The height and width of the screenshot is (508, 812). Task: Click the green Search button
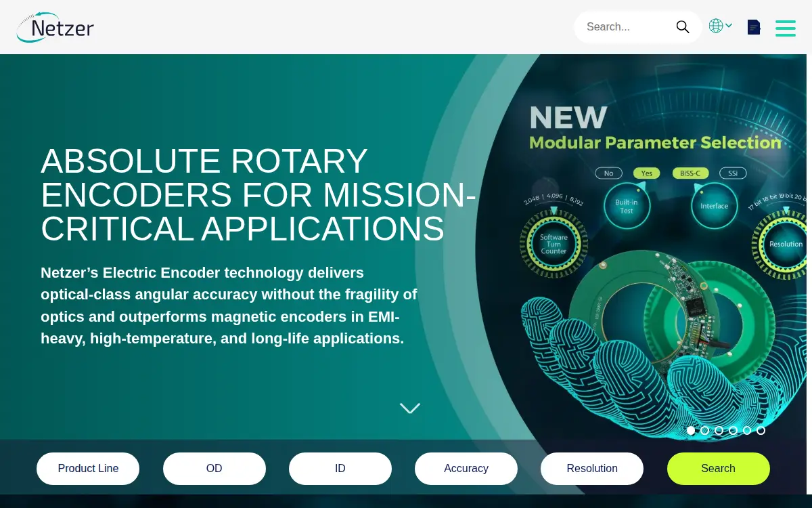tap(719, 469)
